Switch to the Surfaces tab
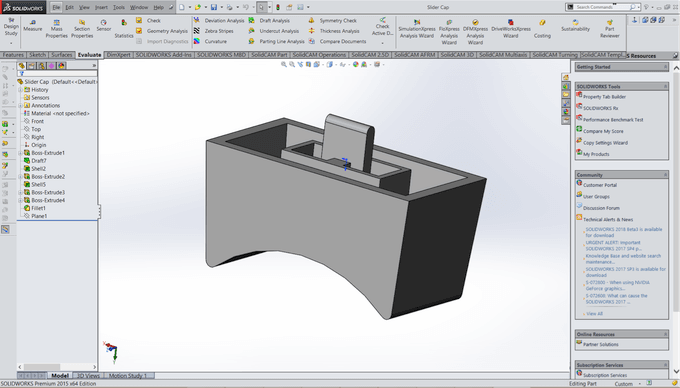680x388 pixels. (62, 55)
